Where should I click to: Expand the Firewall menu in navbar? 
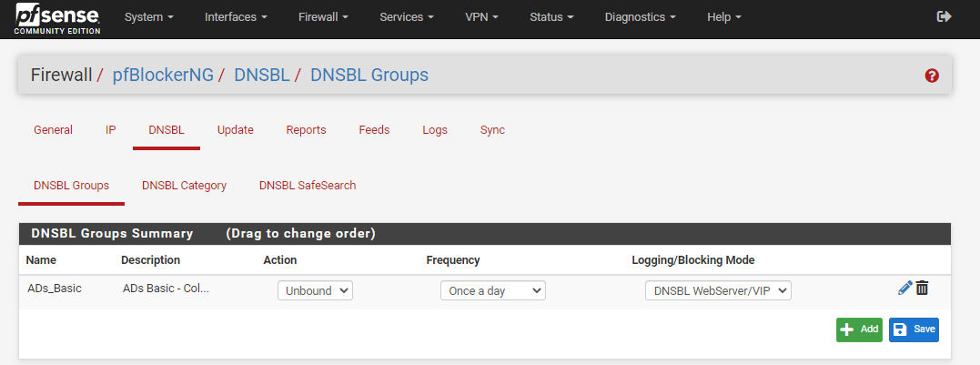click(324, 17)
